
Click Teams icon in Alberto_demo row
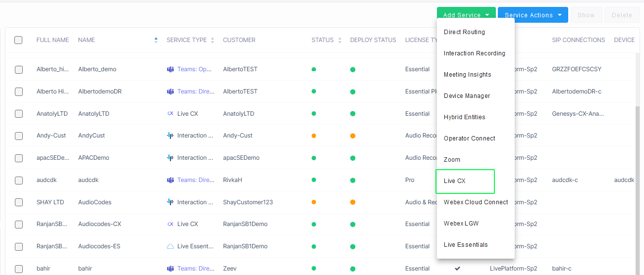pyautogui.click(x=170, y=69)
